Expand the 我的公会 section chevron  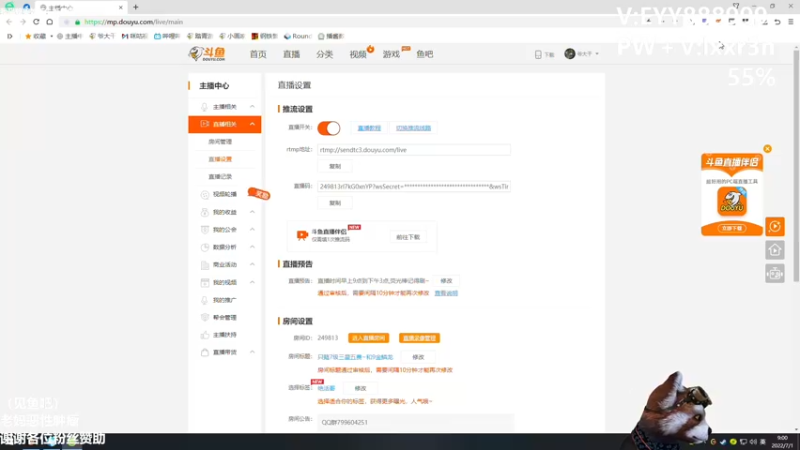252,230
